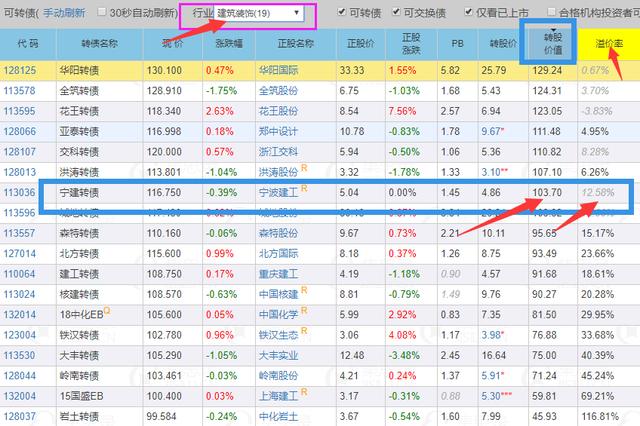Open bond code 128037
Screen dimensions: 640x426
(x=20, y=417)
